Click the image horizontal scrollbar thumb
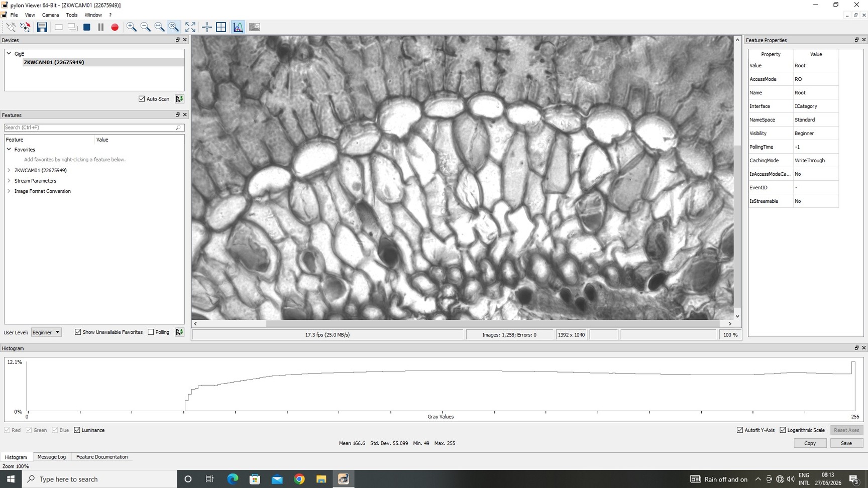 click(494, 324)
